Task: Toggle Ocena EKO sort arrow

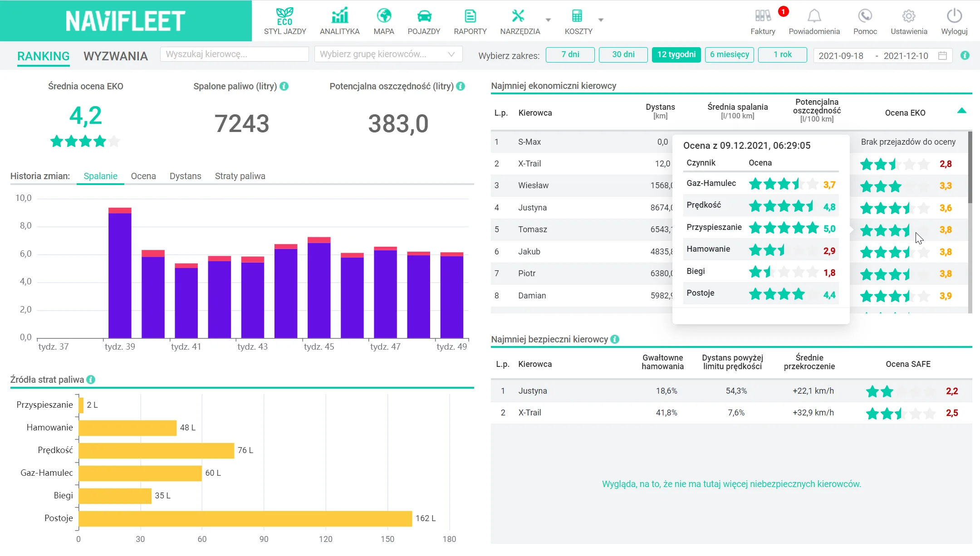Action: [961, 111]
